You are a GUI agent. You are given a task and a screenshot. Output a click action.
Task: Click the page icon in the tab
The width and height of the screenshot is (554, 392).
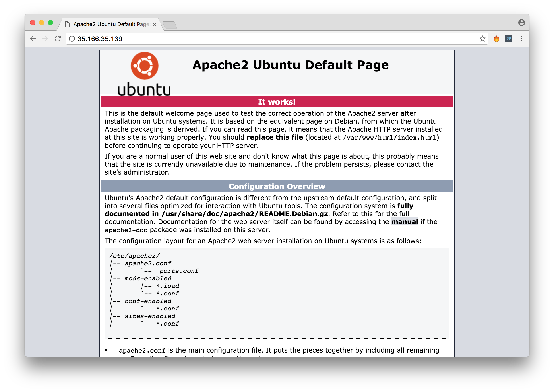[67, 24]
